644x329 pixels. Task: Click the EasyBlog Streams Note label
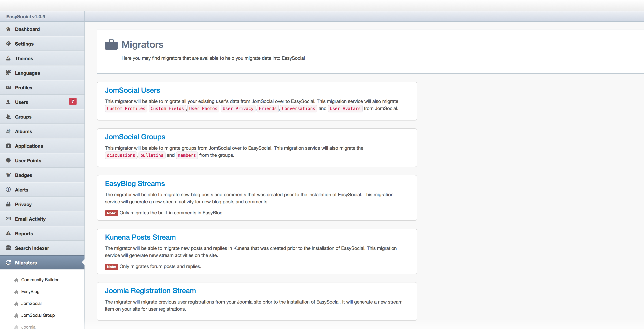click(x=111, y=213)
